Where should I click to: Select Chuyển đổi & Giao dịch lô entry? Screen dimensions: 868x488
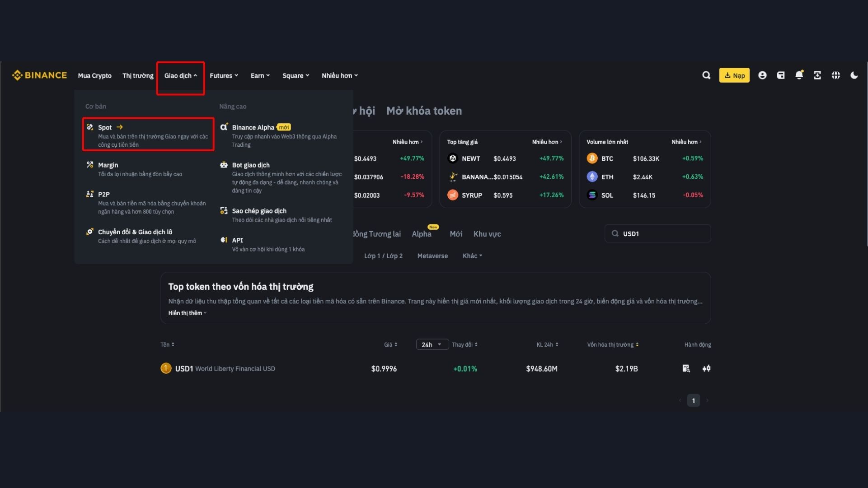tap(148, 236)
